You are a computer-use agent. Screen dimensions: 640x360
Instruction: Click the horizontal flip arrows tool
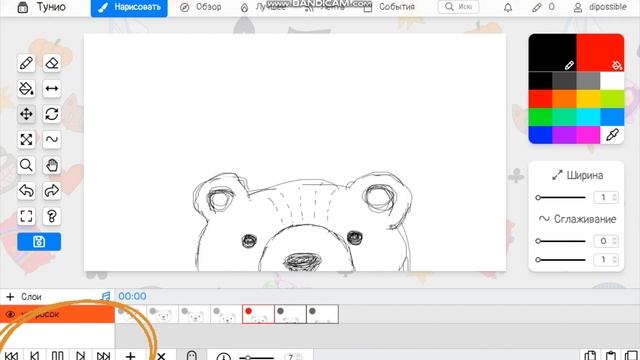(x=52, y=89)
